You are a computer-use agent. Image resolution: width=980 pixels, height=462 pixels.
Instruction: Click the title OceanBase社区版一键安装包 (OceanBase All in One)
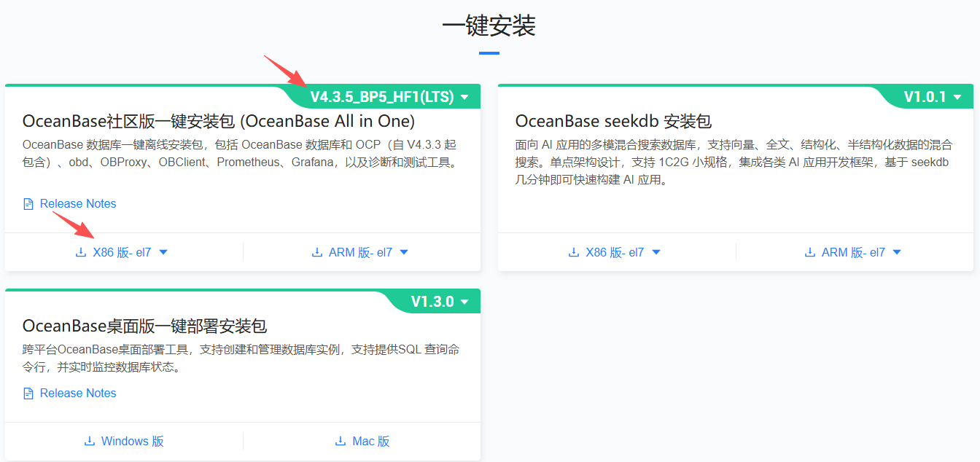(x=219, y=121)
